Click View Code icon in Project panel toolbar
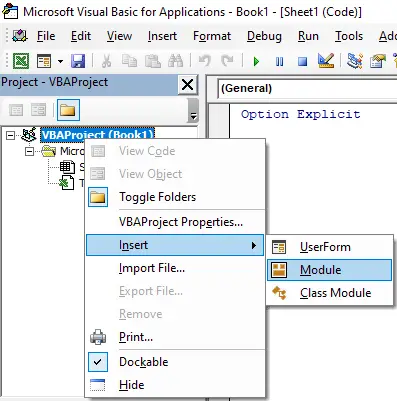Screen dimensions: 397x401 16,110
